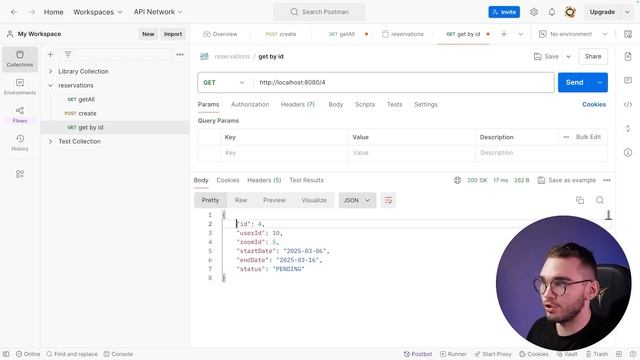This screenshot has width=640, height=360.
Task: Open the comments icon in right sidebar
Action: [628, 80]
